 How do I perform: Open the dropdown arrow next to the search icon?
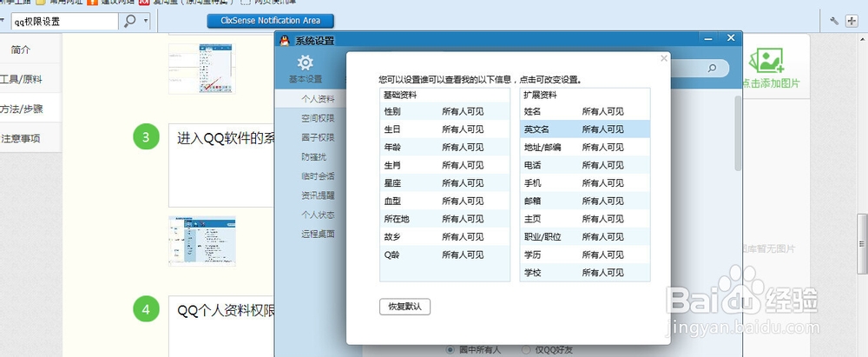tap(146, 21)
